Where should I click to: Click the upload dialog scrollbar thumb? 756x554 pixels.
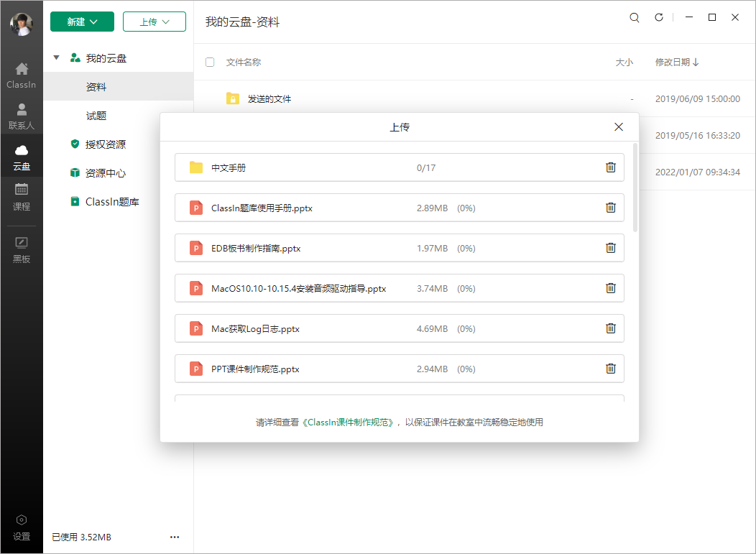coord(635,188)
